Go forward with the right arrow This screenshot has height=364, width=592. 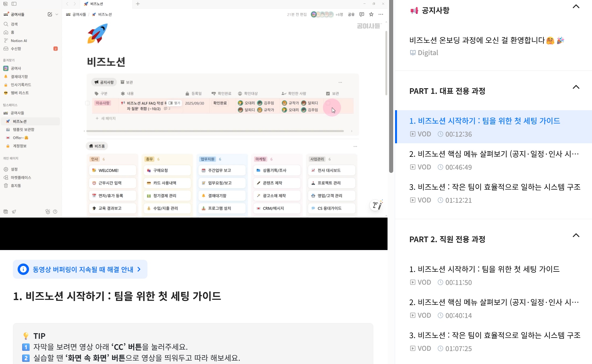coord(75,4)
